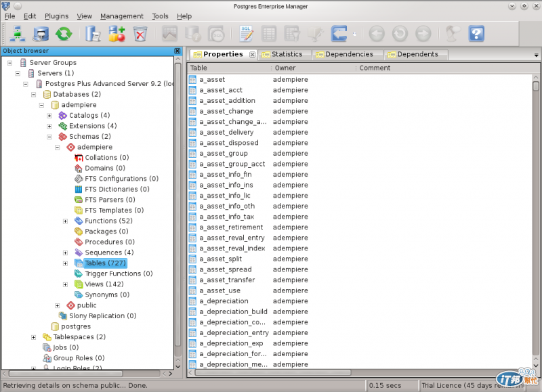The width and height of the screenshot is (542, 392).
Task: Open the Management menu
Action: click(122, 16)
